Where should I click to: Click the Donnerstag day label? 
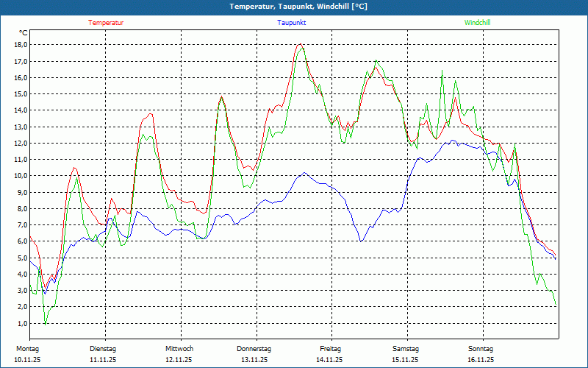click(x=254, y=349)
